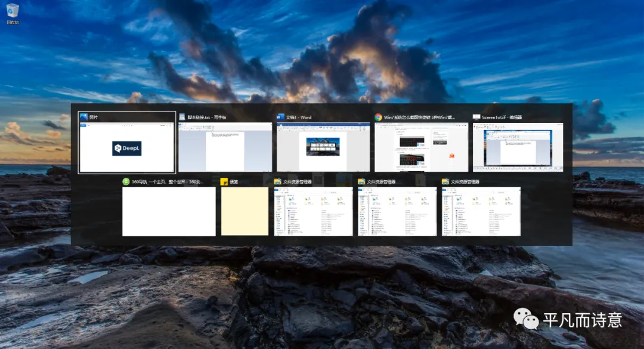Viewport: 644px width, 349px height.
Task: Click the 360导航_一个主页 title text
Action: pos(168,182)
